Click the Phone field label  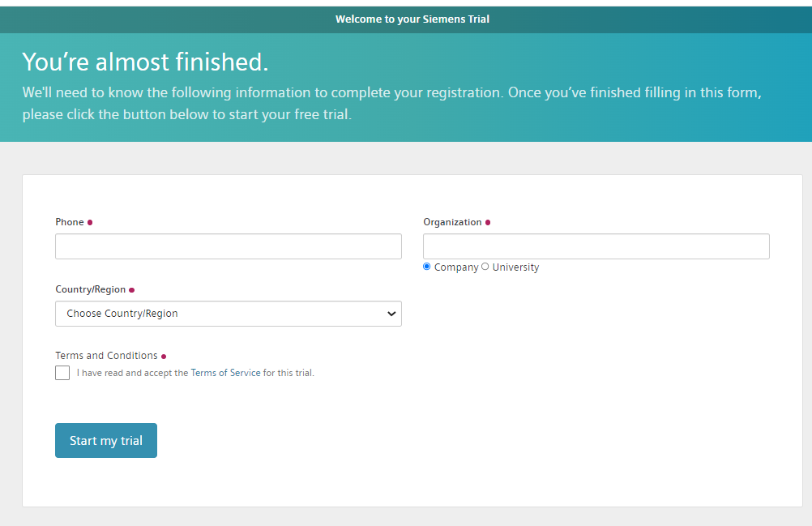tap(70, 222)
